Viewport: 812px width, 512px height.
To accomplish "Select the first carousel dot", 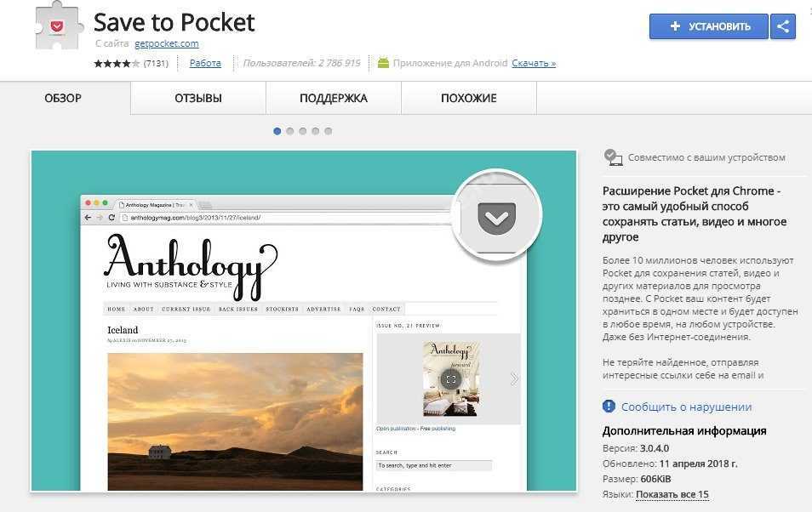I will [x=277, y=131].
